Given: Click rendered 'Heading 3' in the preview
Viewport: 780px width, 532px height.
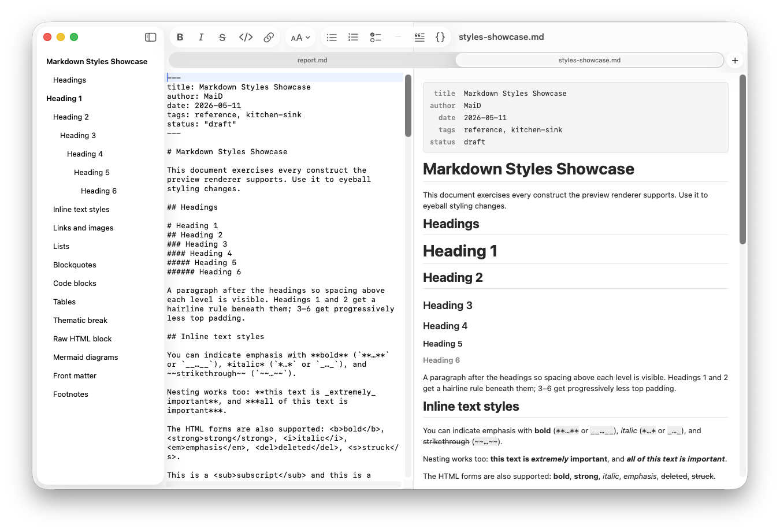Looking at the screenshot, I should (448, 306).
